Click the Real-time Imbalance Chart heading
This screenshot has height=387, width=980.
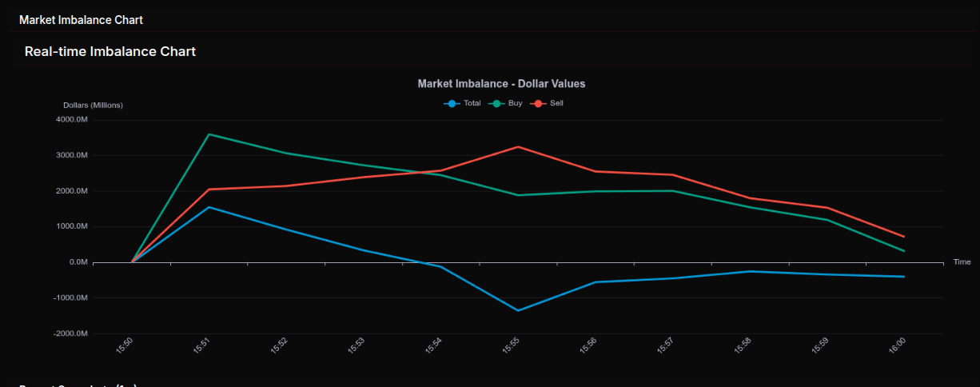[110, 51]
